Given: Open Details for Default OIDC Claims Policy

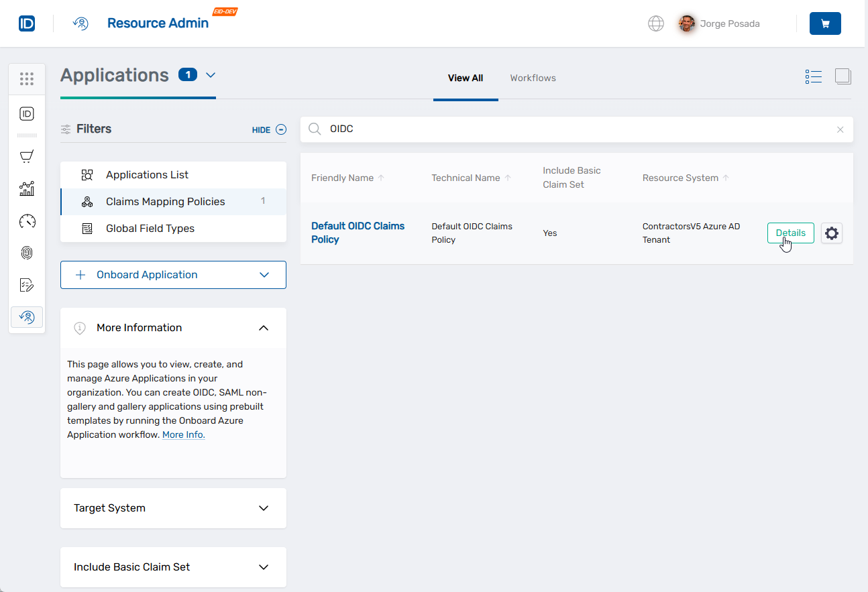Looking at the screenshot, I should click(x=790, y=233).
